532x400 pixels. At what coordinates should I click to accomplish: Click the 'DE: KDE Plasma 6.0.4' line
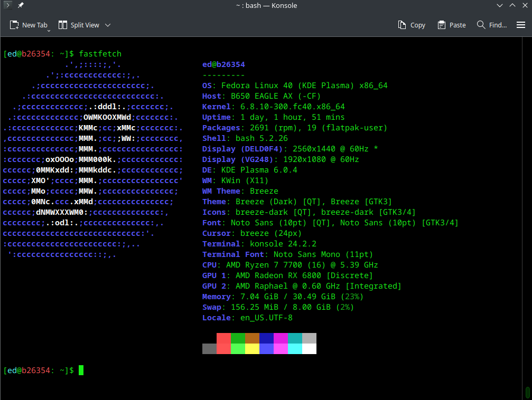click(250, 170)
